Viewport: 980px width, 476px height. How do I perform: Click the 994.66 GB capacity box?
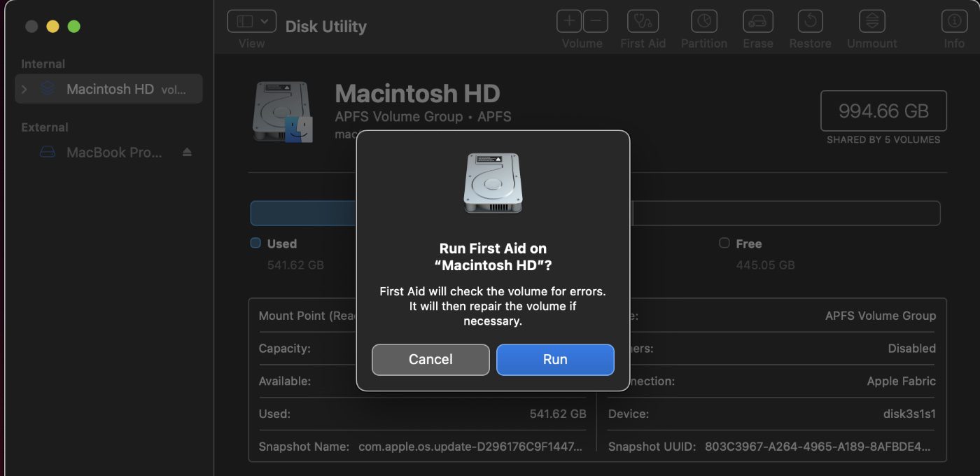[883, 111]
